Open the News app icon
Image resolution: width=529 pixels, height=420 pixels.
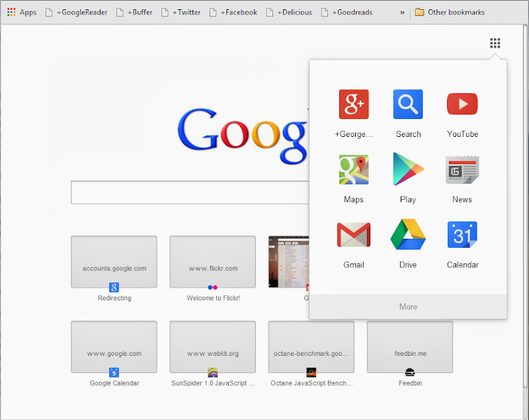click(x=462, y=169)
